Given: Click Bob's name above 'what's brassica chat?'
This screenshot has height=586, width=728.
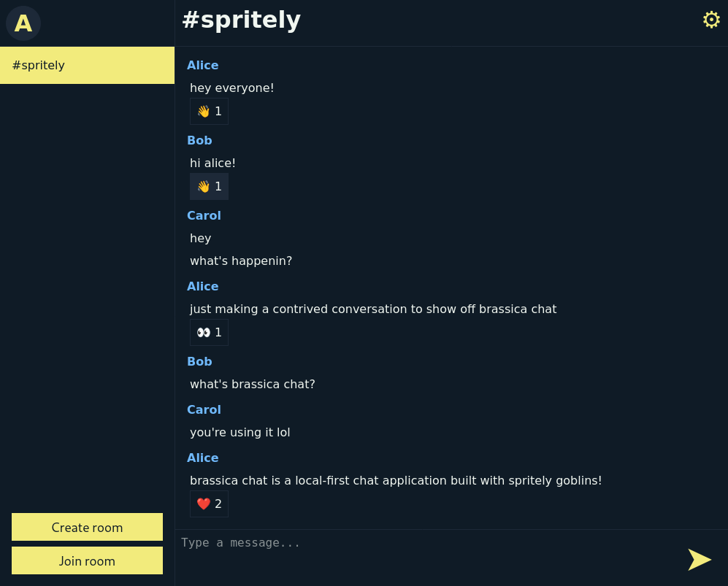Looking at the screenshot, I should tap(199, 361).
